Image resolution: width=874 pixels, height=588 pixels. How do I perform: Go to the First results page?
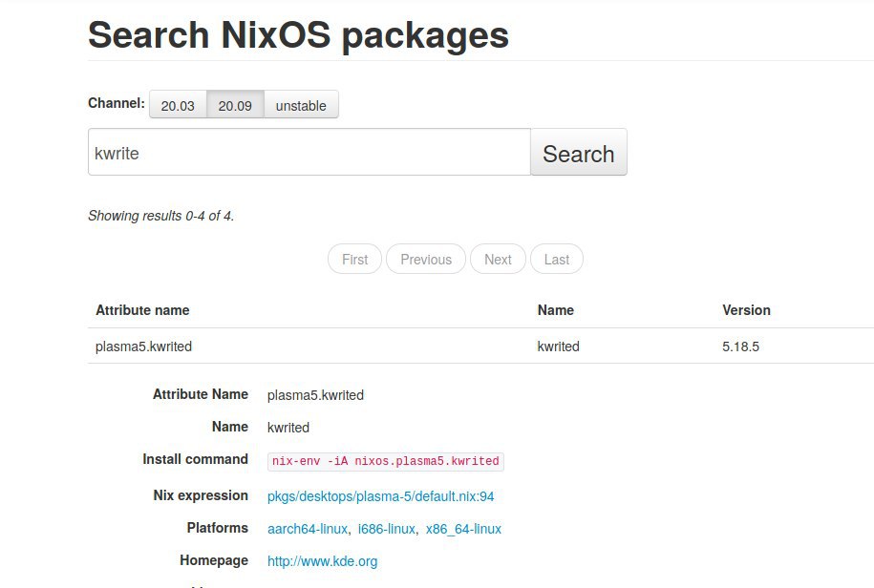pos(354,259)
